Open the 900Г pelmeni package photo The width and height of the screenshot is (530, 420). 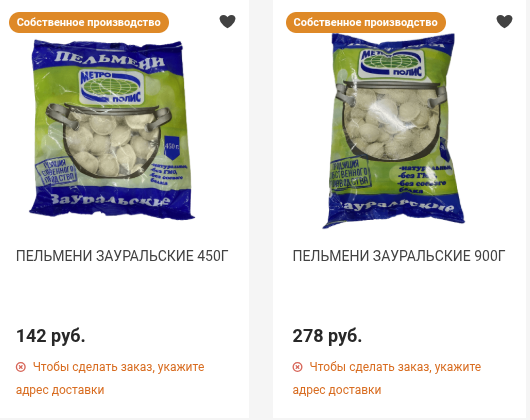(x=393, y=131)
